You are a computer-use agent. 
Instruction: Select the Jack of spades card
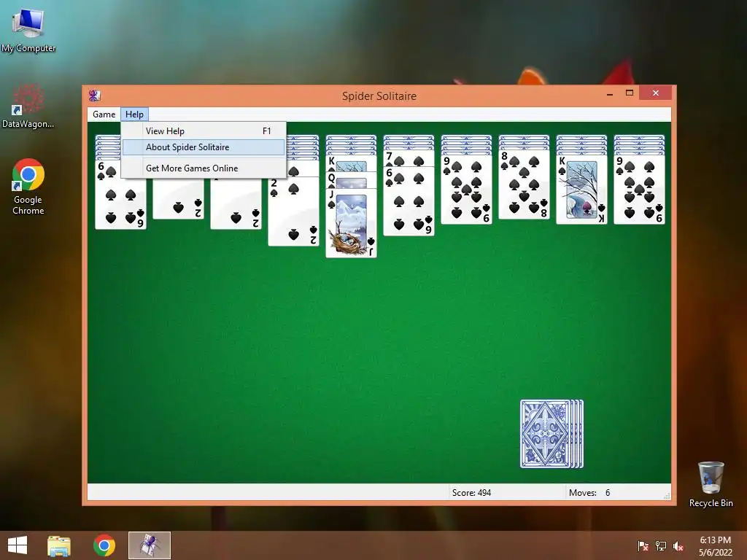pos(351,224)
